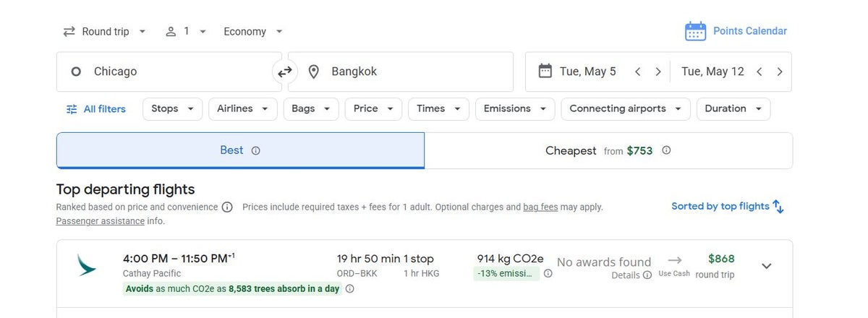868x318 pixels.
Task: Open All filters
Action: point(95,109)
